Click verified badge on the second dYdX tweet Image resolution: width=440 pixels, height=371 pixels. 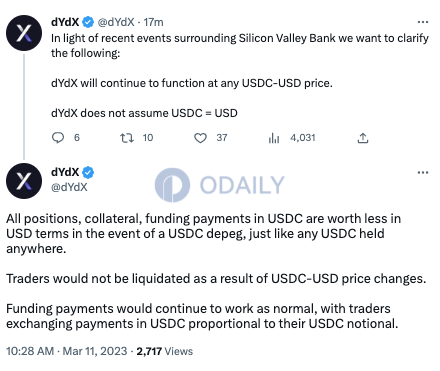(x=88, y=172)
